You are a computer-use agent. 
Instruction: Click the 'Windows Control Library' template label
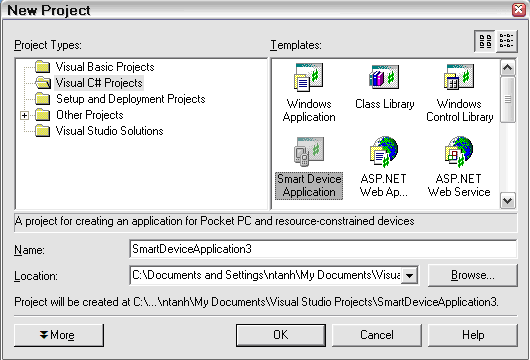(459, 110)
